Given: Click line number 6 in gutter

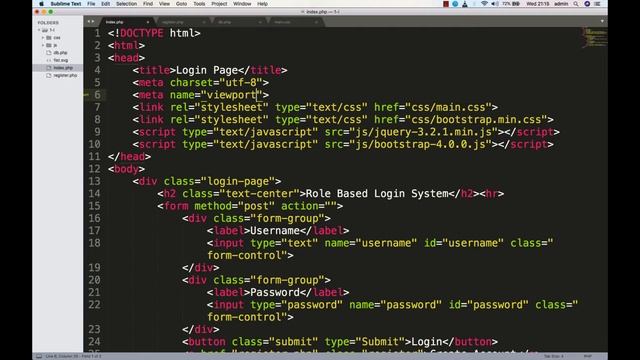Looking at the screenshot, I should pos(98,95).
